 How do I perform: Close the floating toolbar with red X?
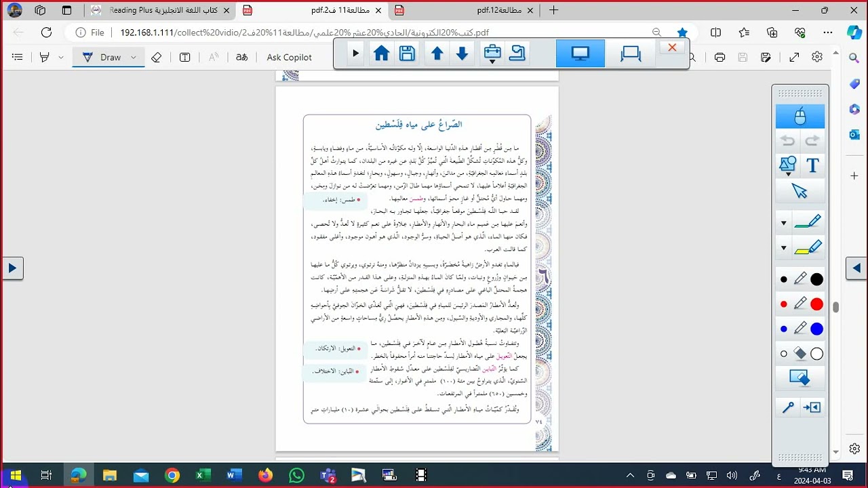(x=672, y=47)
